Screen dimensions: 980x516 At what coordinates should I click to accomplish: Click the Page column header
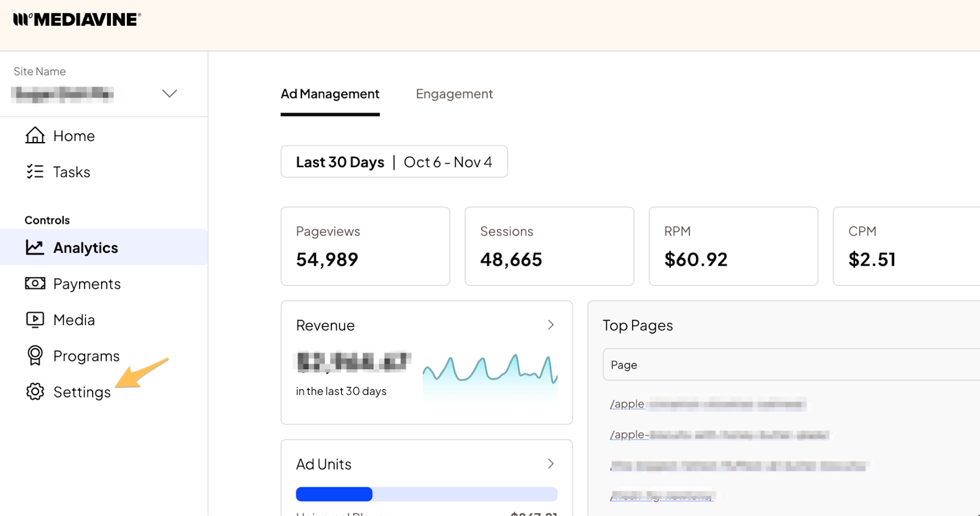click(x=624, y=365)
